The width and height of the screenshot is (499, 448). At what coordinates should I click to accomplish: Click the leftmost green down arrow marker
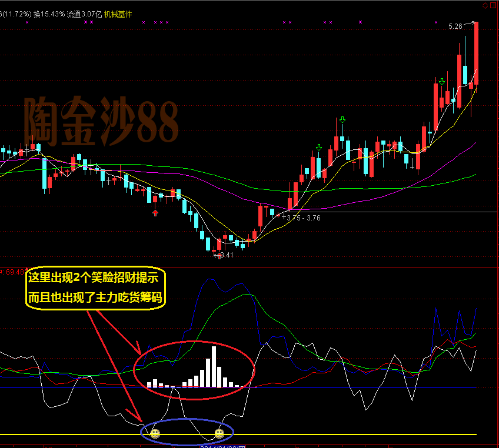tap(318, 147)
